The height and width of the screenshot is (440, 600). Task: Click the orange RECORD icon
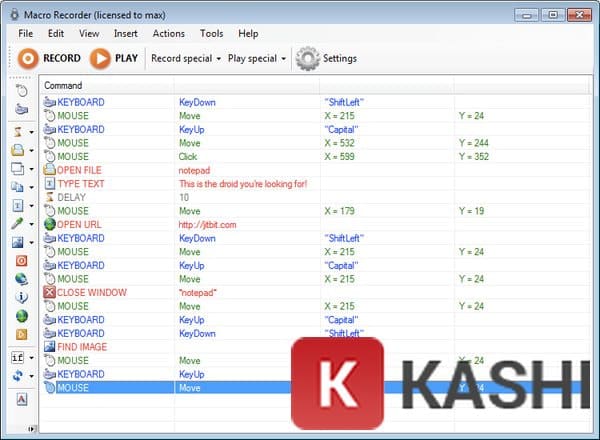point(28,59)
